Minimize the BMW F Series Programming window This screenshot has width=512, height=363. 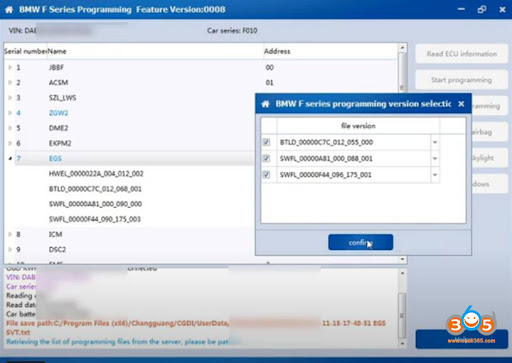tap(461, 9)
